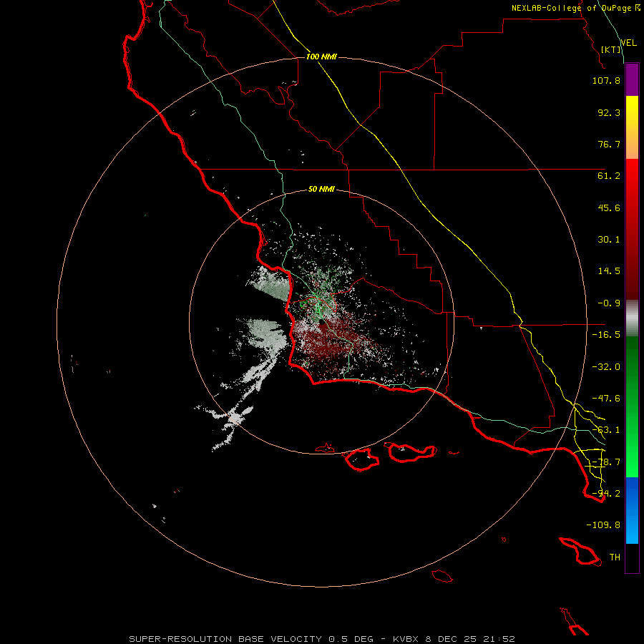Click the NEXLAB-College of DuPage label
Viewport: 644px width, 644px height.
[x=575, y=8]
